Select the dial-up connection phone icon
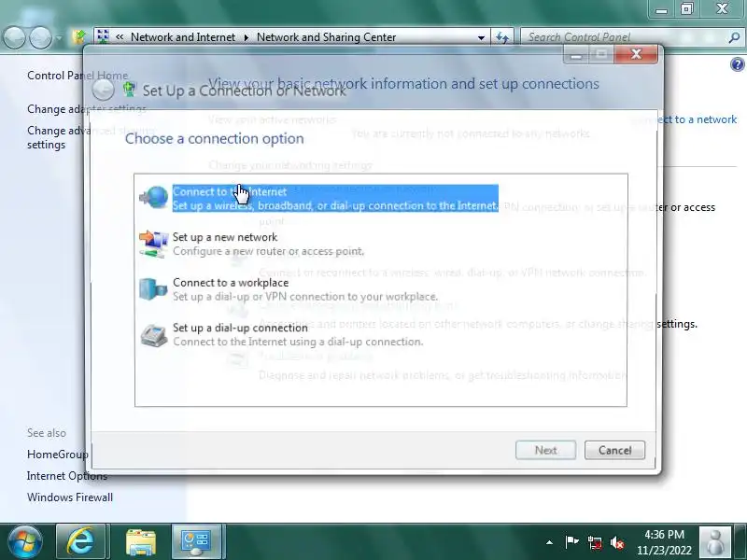Screen dimensions: 747x560 [x=154, y=334]
